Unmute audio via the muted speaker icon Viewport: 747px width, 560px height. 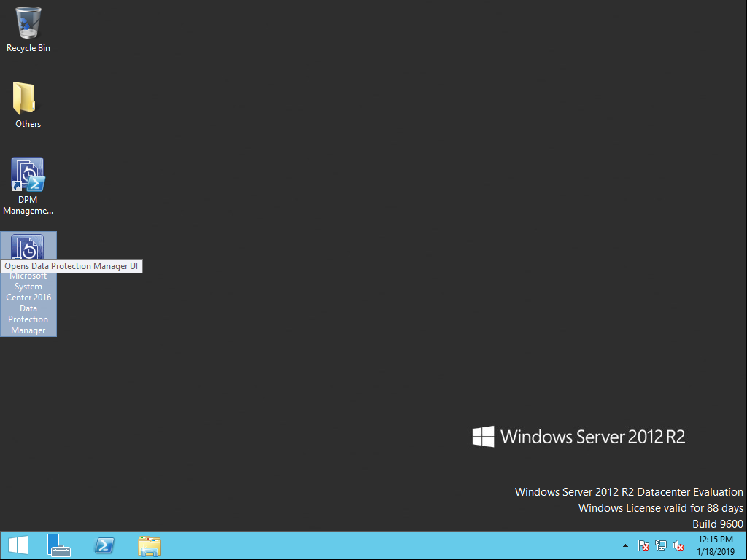[678, 545]
